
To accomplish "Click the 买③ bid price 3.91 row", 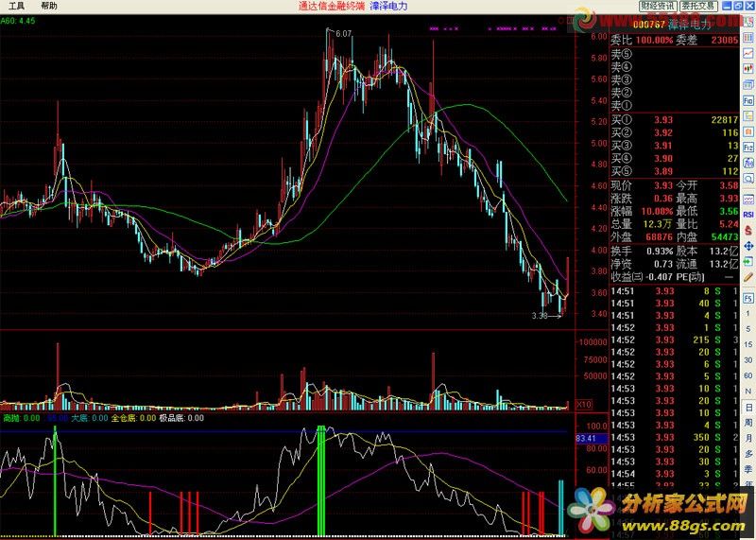I will [675, 146].
